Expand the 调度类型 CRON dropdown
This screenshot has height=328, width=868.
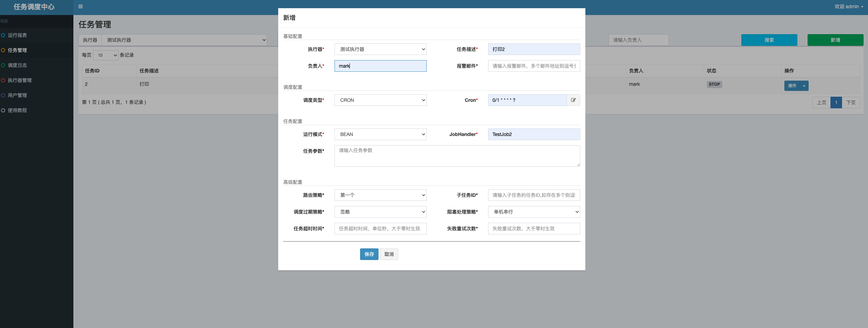380,100
